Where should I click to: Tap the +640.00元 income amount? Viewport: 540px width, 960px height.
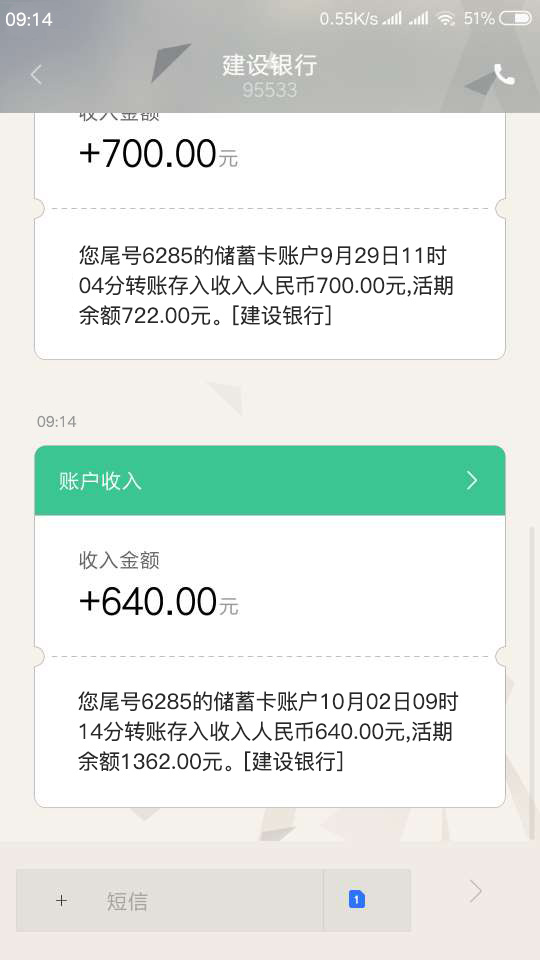(159, 601)
